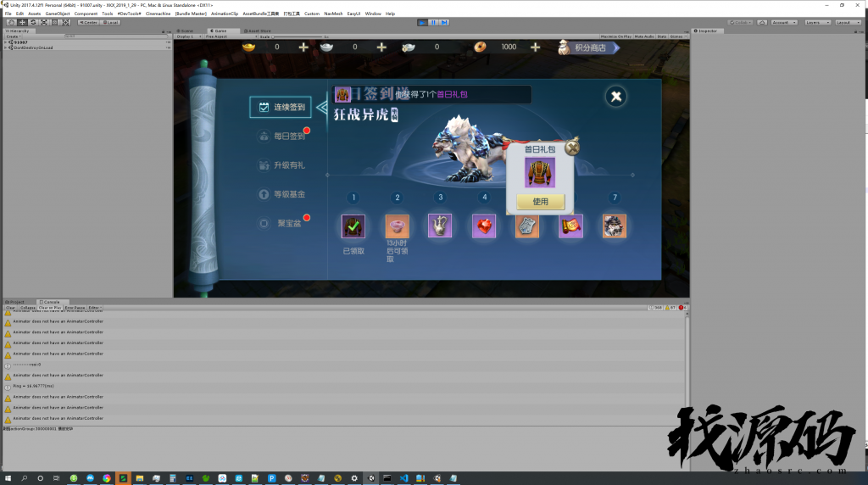
Task: Click the day 7 hero portrait reward
Action: click(x=615, y=226)
